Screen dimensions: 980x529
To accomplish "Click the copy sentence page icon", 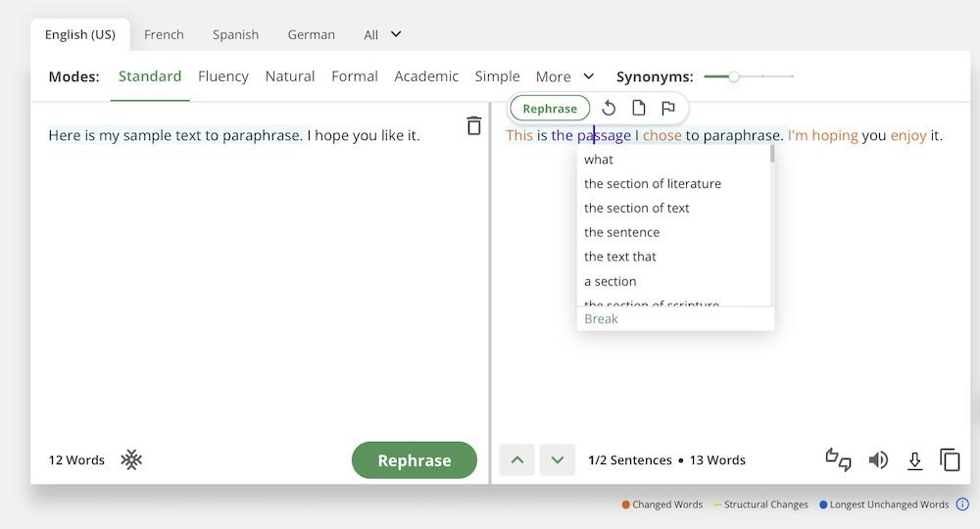I will (639, 108).
